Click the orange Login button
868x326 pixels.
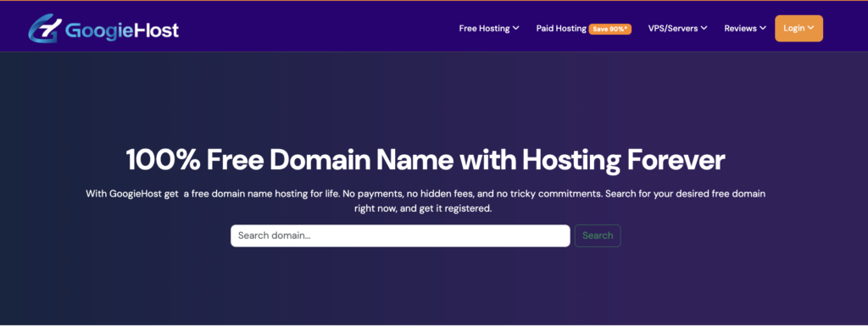(798, 28)
